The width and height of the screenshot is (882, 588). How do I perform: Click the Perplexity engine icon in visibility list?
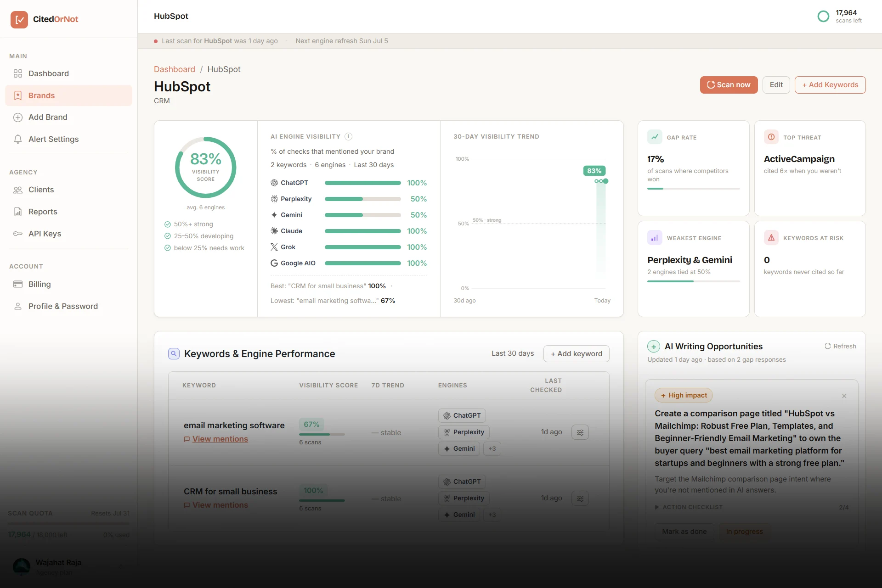pyautogui.click(x=274, y=199)
